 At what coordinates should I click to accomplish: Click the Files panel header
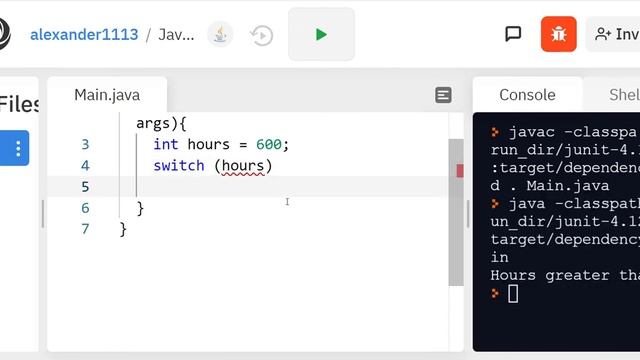coord(19,104)
